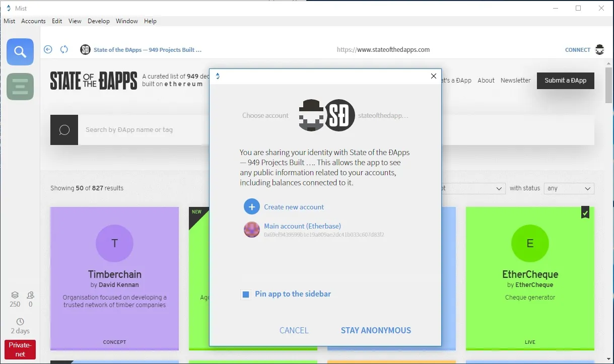Open the Window menu
The image size is (614, 364).
(x=127, y=21)
